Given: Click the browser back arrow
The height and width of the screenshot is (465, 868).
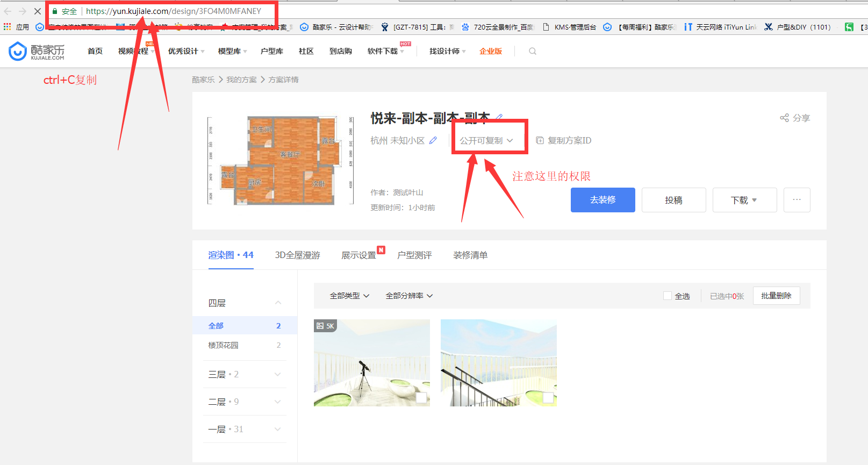Looking at the screenshot, I should (x=8, y=11).
